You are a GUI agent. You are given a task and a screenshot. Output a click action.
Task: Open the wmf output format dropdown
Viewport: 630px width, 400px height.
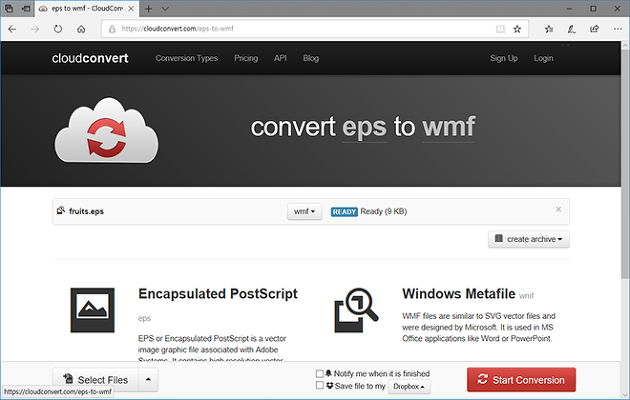coord(305,212)
